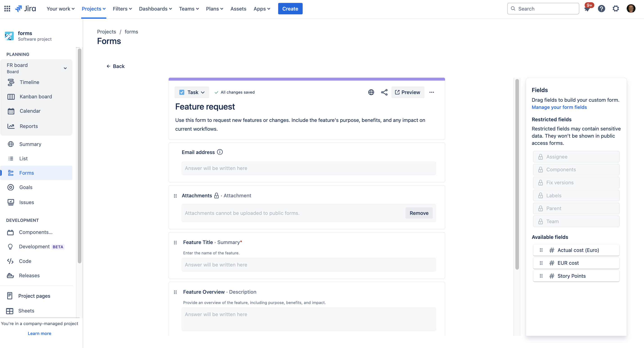Click the Preview button
Screen dimensions: 644x348
click(408, 92)
